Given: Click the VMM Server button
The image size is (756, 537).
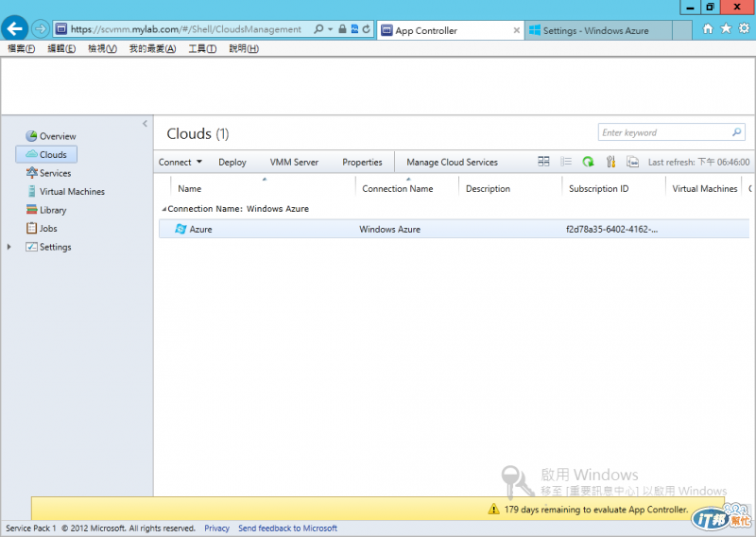Looking at the screenshot, I should pos(294,162).
